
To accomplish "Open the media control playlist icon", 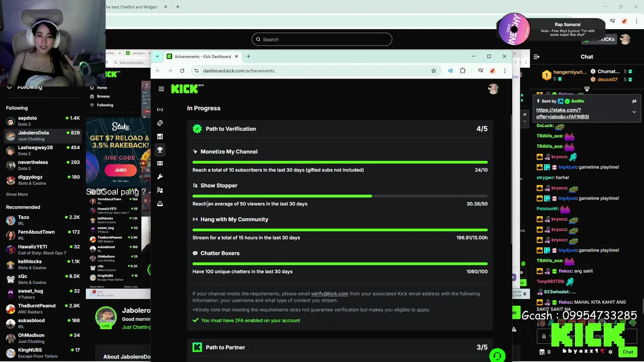I will [x=481, y=71].
